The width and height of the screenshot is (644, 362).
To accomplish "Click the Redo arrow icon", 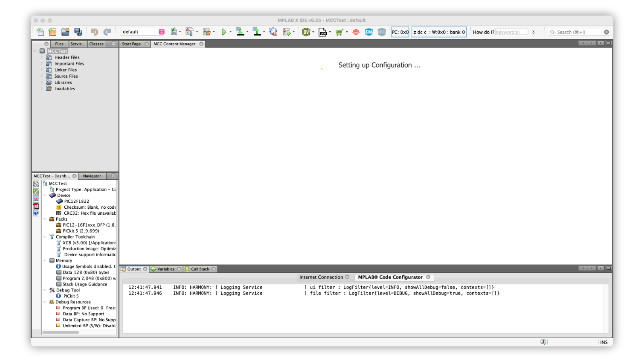I will point(107,32).
